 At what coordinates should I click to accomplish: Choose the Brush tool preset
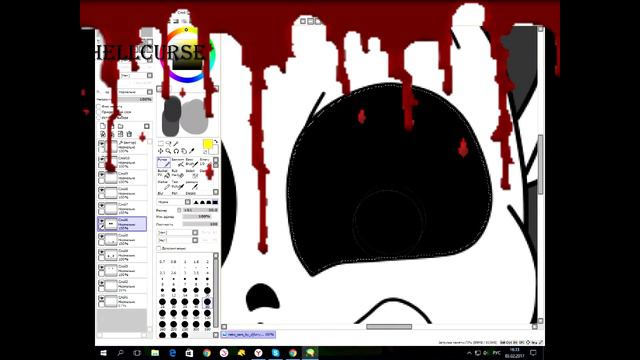click(191, 162)
